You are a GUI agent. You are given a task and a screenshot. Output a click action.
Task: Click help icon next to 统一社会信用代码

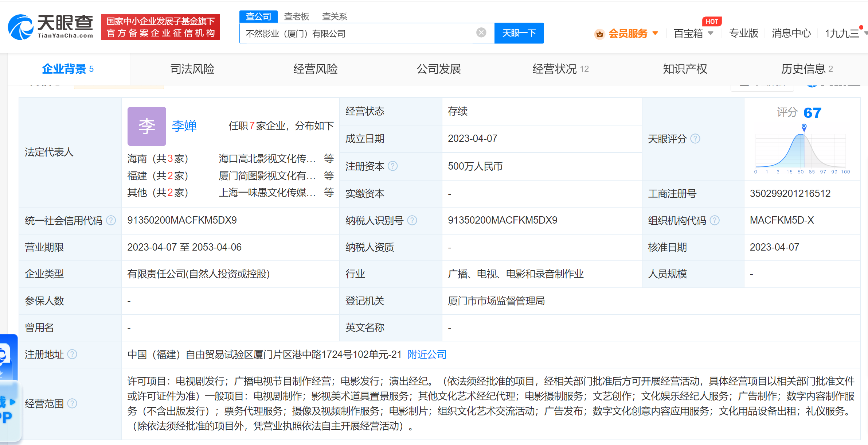tap(110, 220)
